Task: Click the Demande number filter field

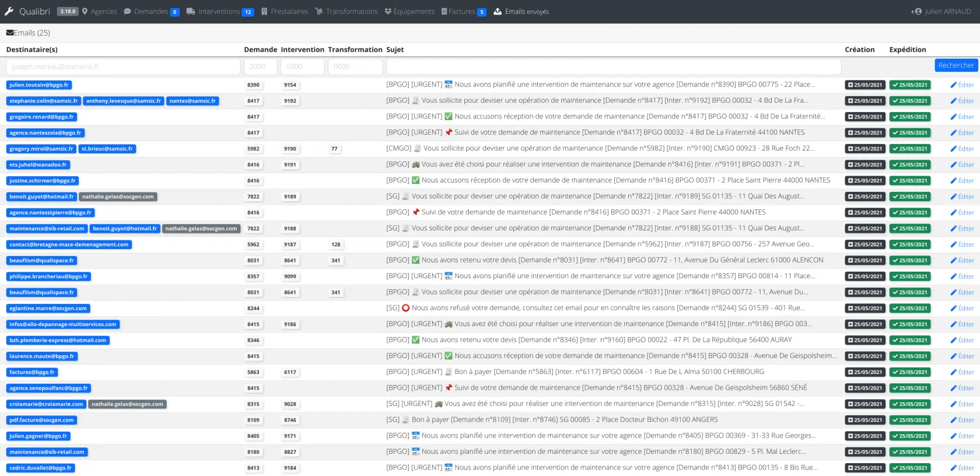Action: (260, 67)
